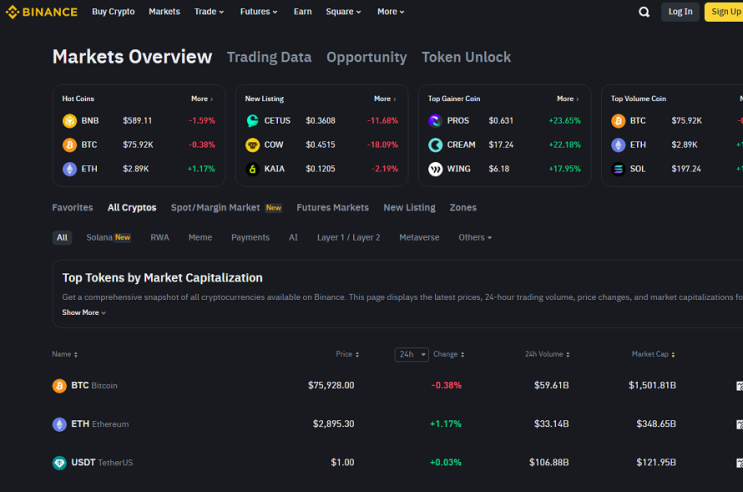Click the Ethereum icon in the token table
Viewport: 743px width, 492px height.
tap(59, 424)
